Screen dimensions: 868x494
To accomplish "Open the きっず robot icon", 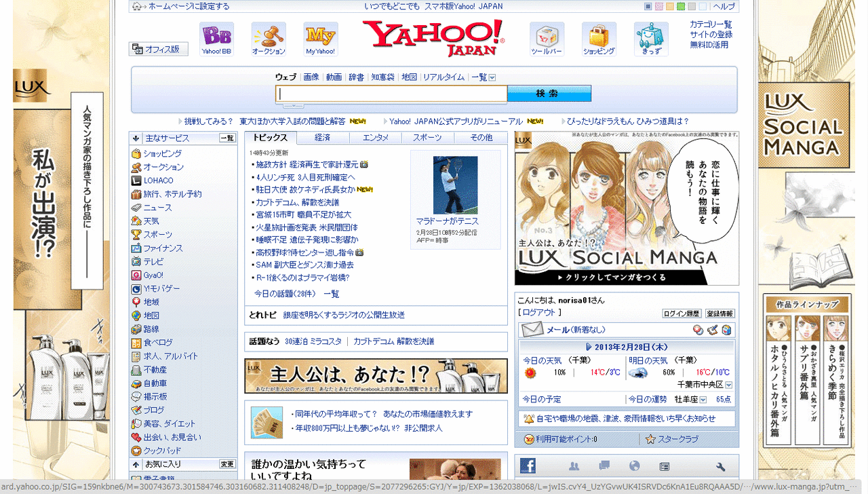I will point(651,39).
